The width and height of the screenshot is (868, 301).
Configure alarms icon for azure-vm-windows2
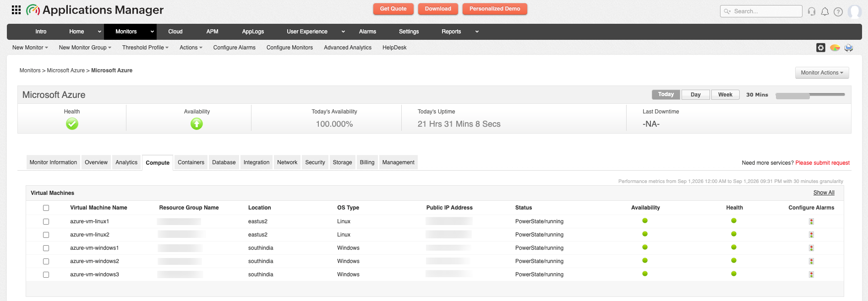tap(811, 261)
